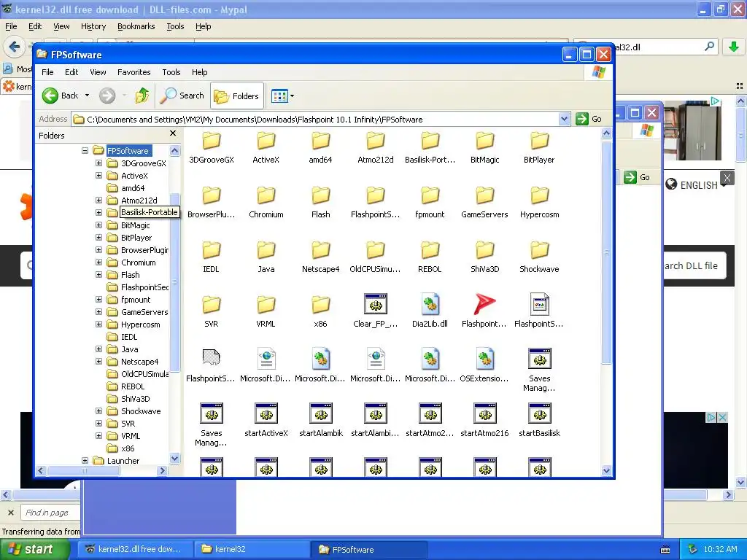Select the Flash folder icon in file pane
747x560 pixels.
coord(321,195)
